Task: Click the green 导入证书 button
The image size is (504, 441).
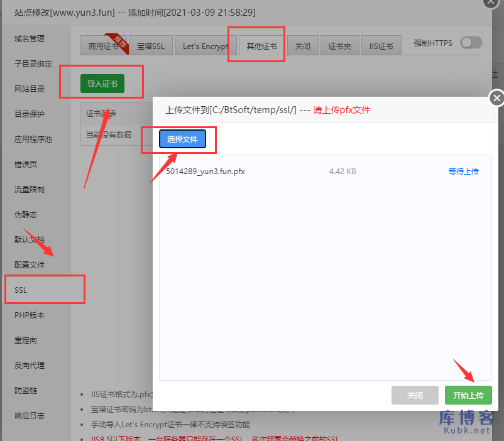Action: (102, 83)
